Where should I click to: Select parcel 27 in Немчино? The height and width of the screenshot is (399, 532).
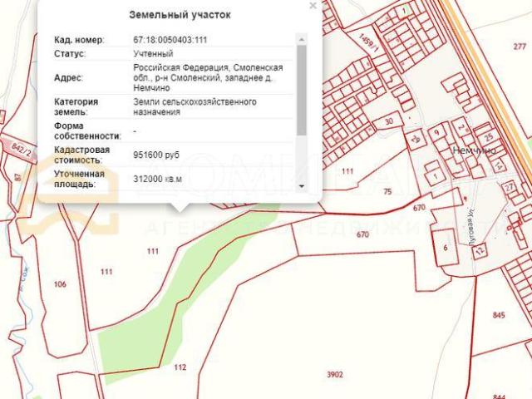(x=509, y=188)
